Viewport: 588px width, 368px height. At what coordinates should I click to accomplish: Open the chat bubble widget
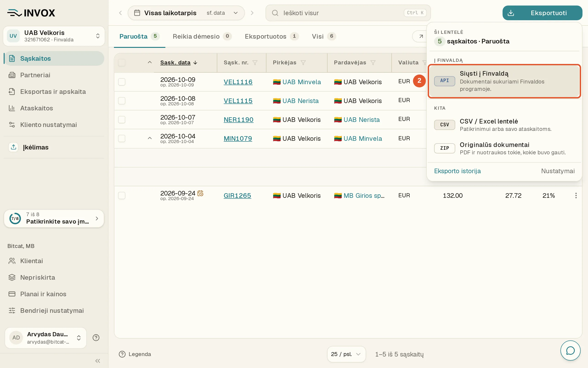[x=570, y=351]
